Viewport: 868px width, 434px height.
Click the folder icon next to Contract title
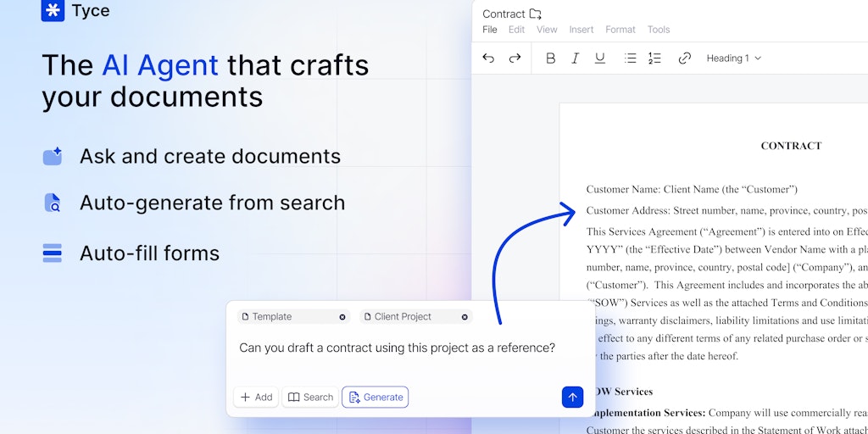pyautogui.click(x=535, y=14)
